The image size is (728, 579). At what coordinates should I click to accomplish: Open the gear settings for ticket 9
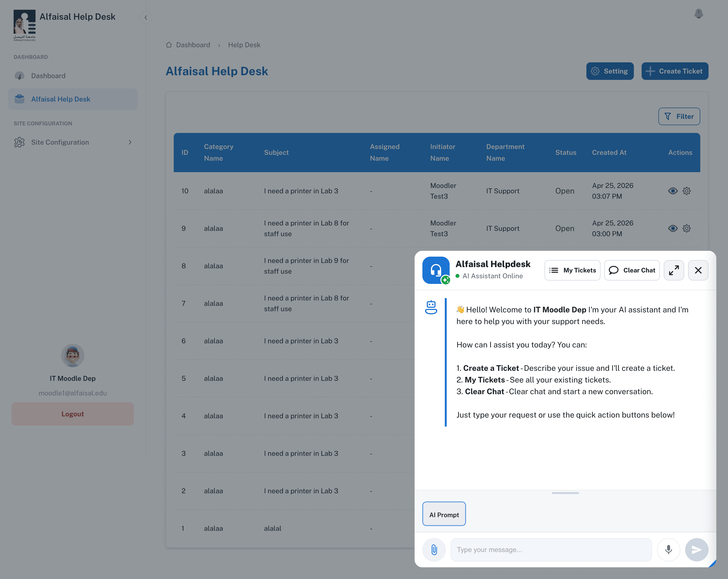tap(686, 228)
